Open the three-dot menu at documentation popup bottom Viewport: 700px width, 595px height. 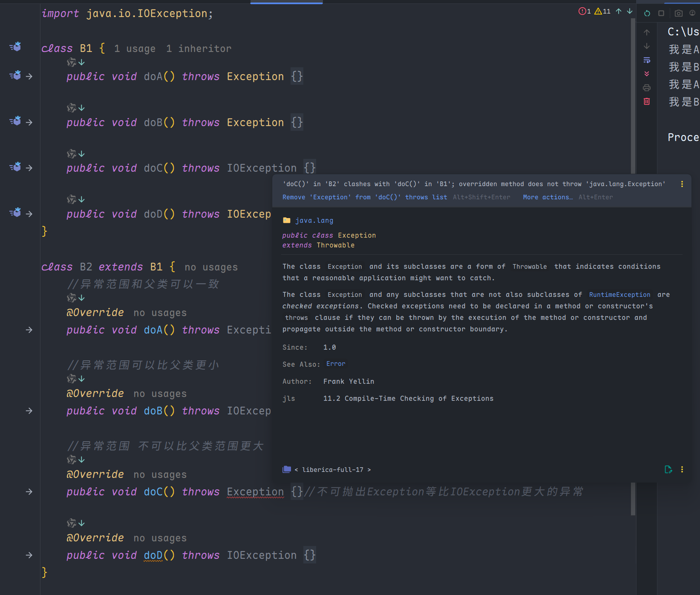pos(682,469)
